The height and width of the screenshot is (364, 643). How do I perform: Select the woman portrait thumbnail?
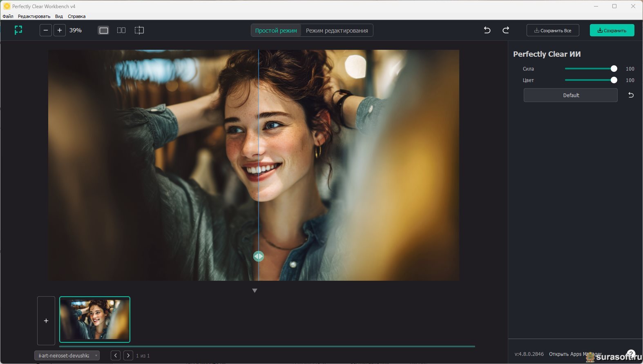[95, 320]
